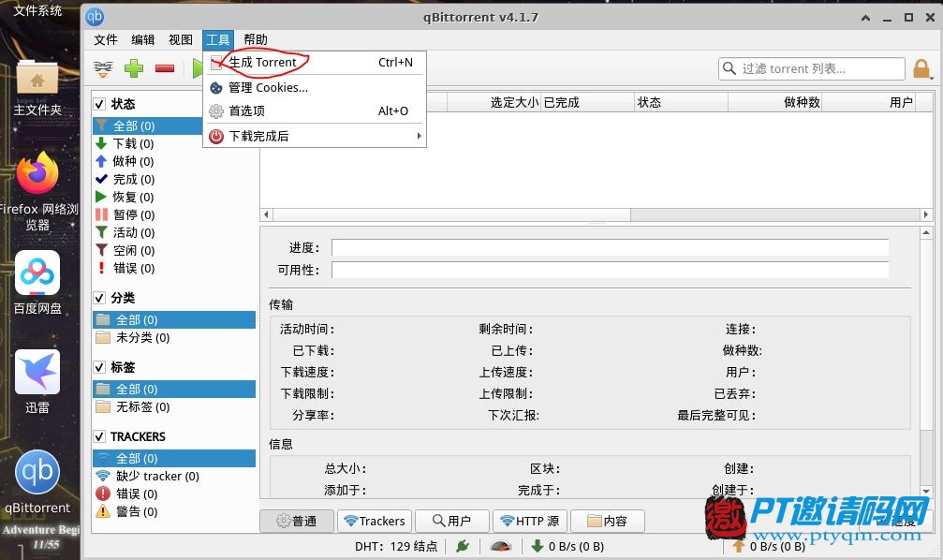Open the HTTP 源 tab
This screenshot has height=560, width=943.
point(528,521)
